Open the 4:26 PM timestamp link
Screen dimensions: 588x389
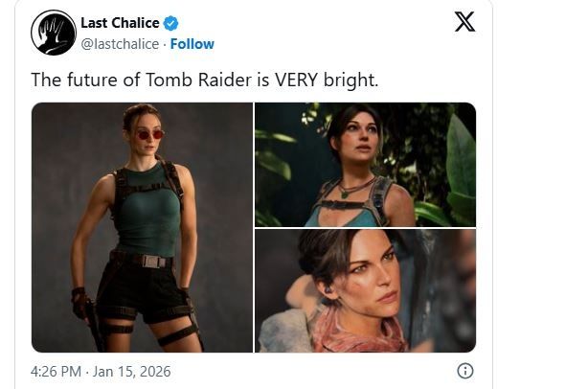pos(56,370)
